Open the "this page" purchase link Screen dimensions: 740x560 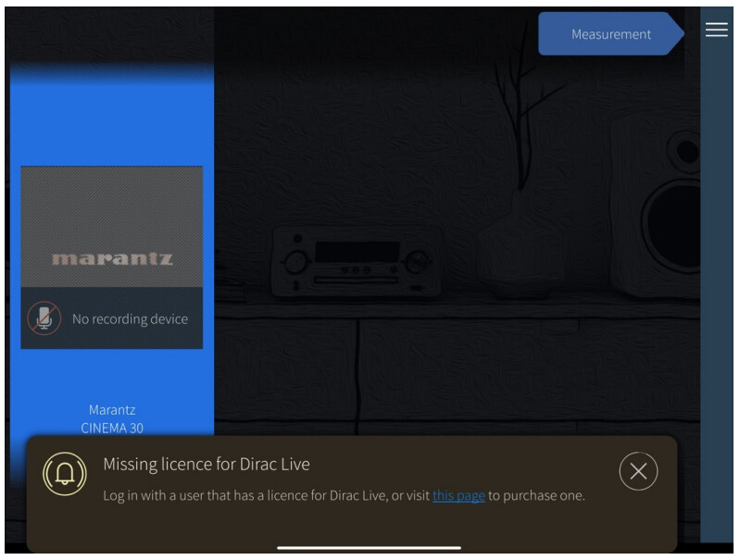pos(458,496)
